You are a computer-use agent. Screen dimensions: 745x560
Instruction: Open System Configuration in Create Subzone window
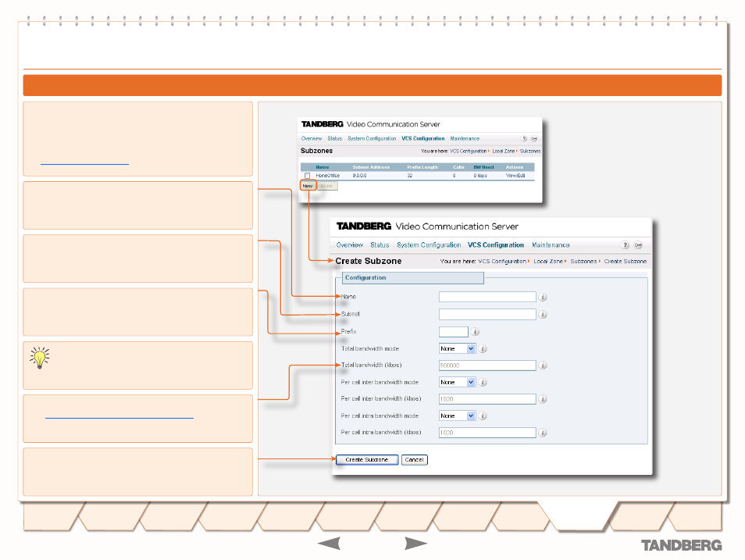point(429,245)
